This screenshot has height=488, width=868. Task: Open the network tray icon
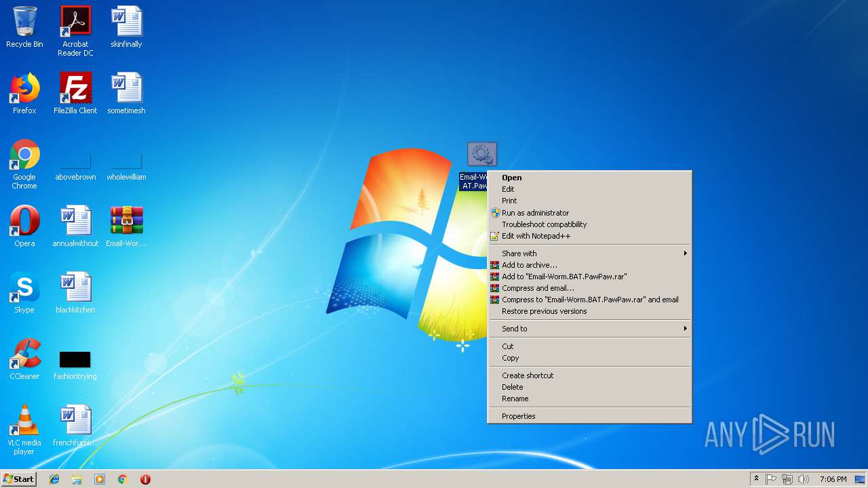[x=787, y=479]
